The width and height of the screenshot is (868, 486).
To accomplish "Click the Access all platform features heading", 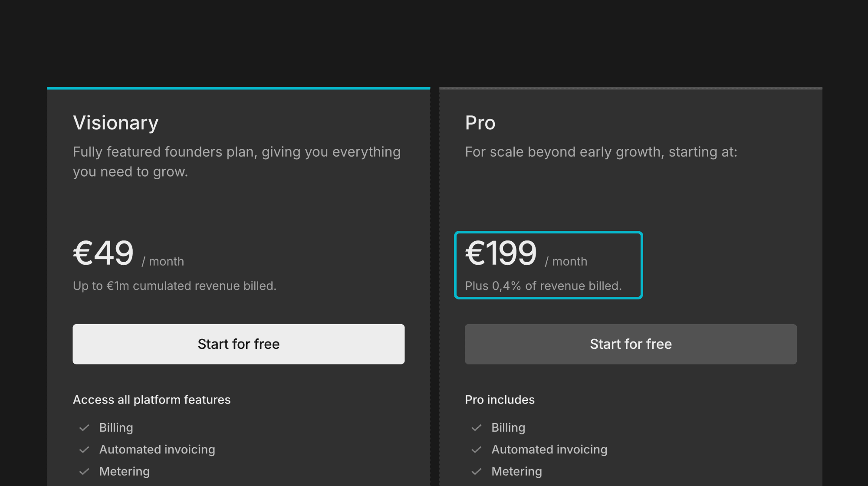I will pyautogui.click(x=151, y=400).
